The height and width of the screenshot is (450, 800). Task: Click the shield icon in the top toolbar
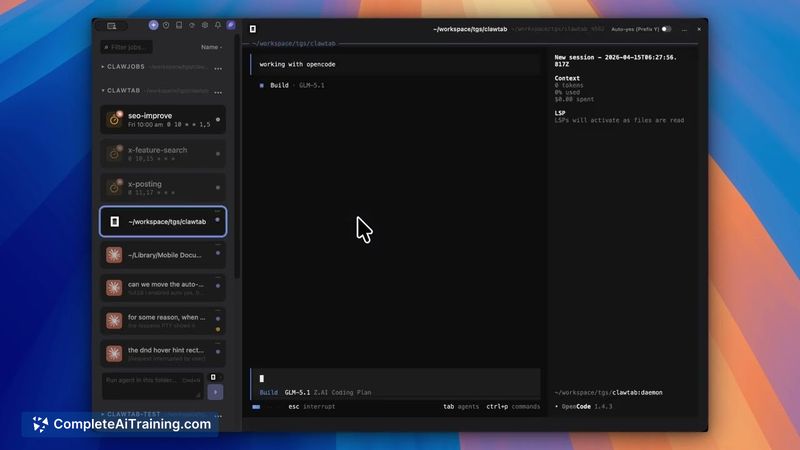click(166, 25)
